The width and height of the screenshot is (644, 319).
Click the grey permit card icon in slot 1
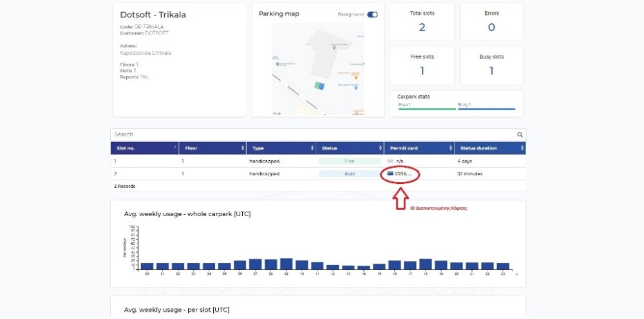(x=390, y=161)
